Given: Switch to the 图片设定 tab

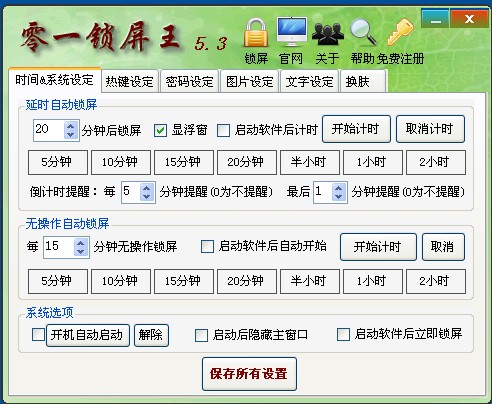Looking at the screenshot, I should click(249, 81).
